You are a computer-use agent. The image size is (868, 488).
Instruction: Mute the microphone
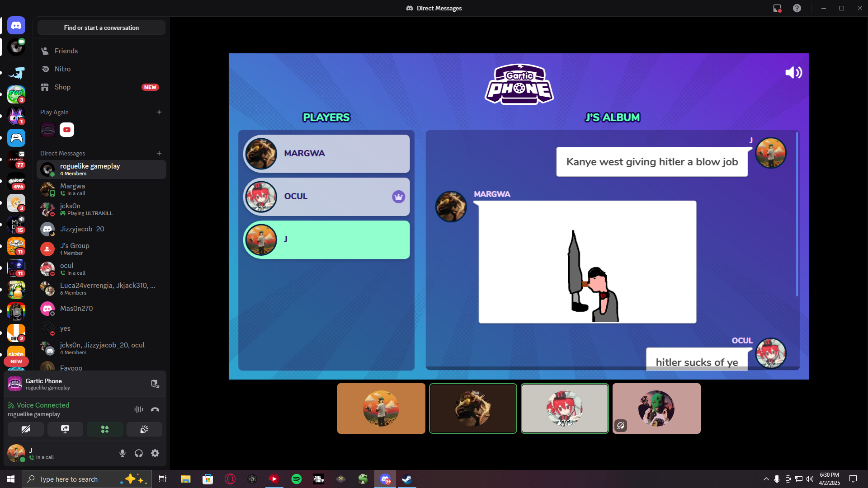[x=122, y=453]
